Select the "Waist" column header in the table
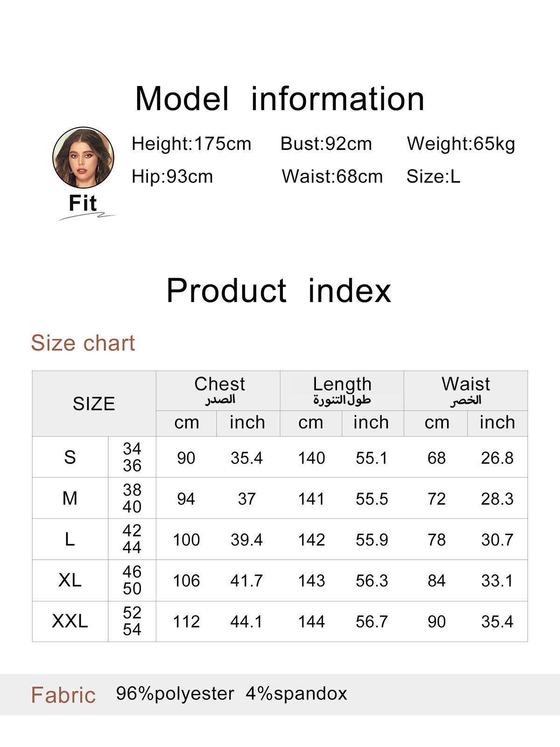 click(466, 384)
